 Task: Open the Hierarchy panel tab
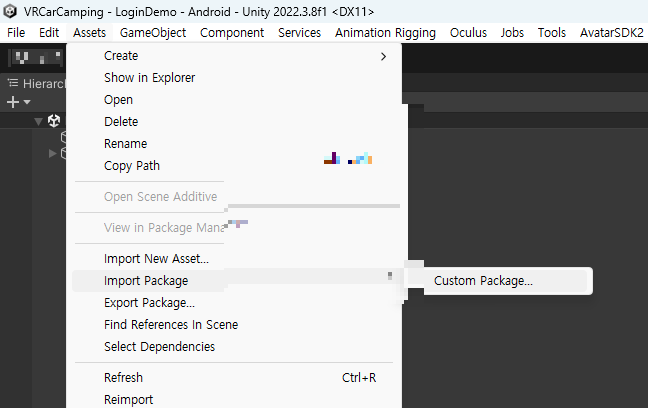point(36,84)
